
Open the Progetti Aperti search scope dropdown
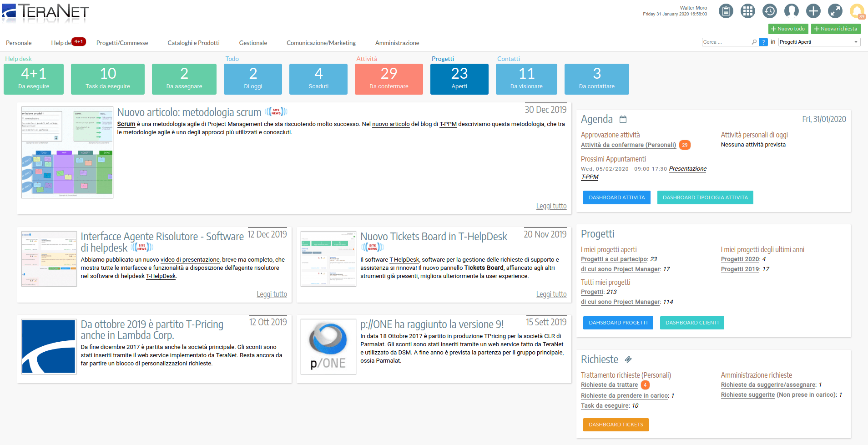pos(819,42)
